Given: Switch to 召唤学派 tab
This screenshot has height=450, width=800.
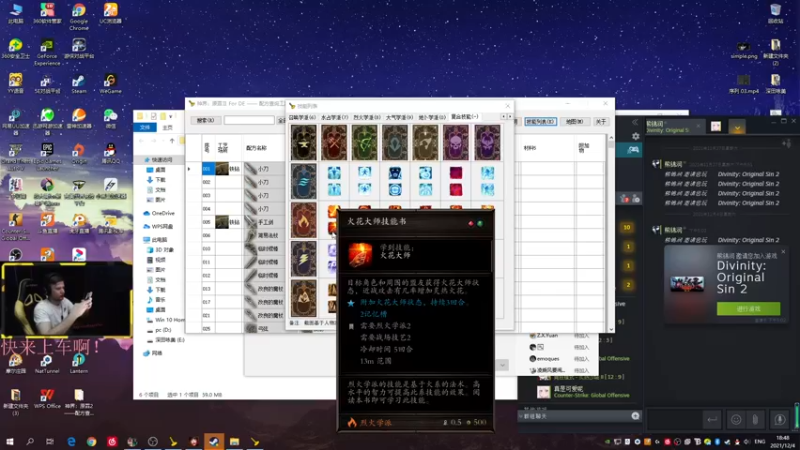Looking at the screenshot, I should click(x=303, y=117).
